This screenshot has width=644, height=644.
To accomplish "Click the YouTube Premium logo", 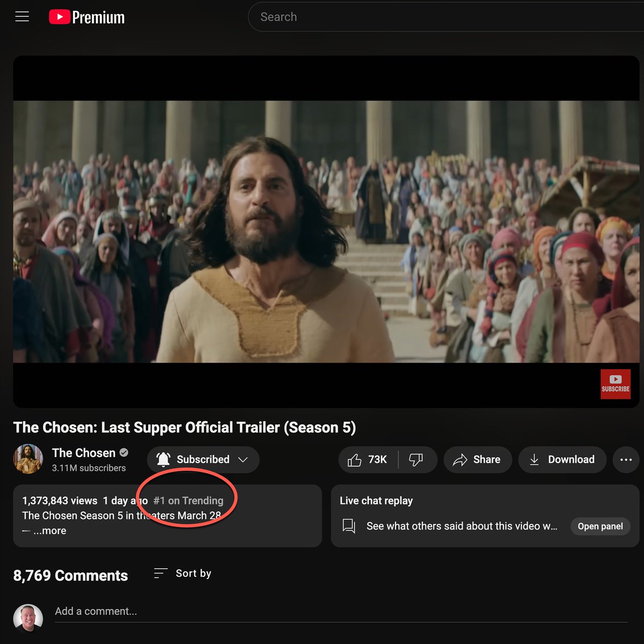I will 87,17.
